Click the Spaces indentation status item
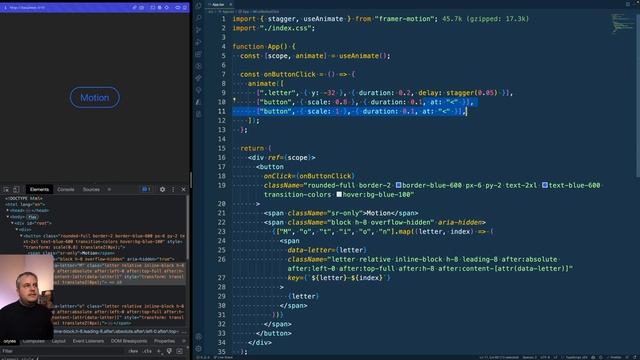 point(529,358)
